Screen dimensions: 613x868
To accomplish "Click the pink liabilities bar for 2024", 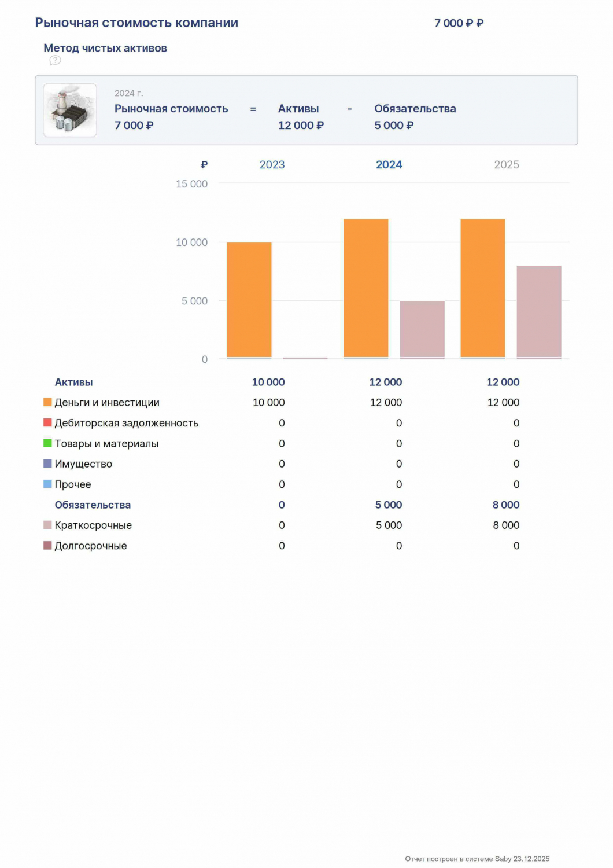I will [x=422, y=330].
